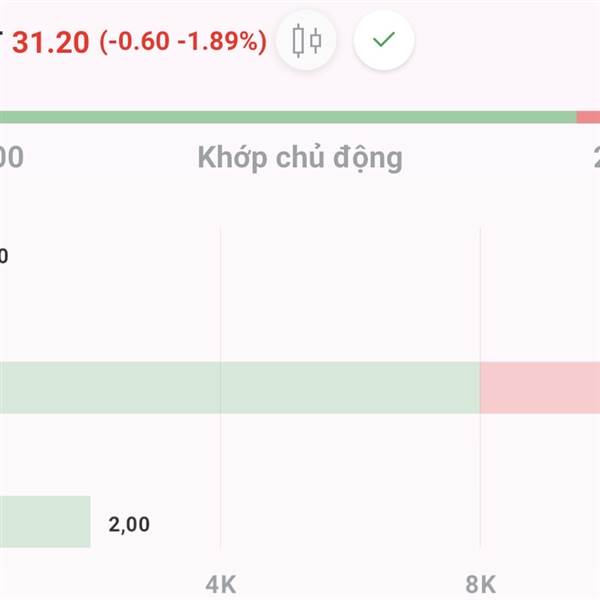This screenshot has width=600, height=600.
Task: Click the truncated 0 label above wide bar
Action: pos(4,256)
